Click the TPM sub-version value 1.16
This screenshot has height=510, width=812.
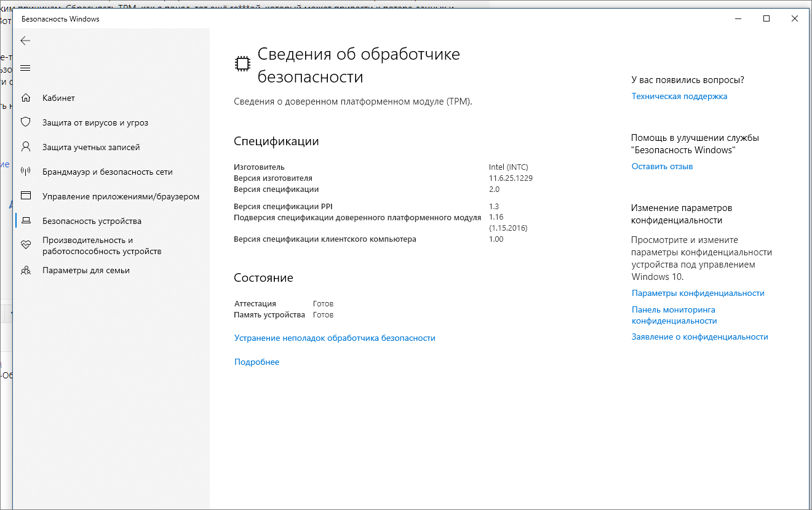click(496, 217)
